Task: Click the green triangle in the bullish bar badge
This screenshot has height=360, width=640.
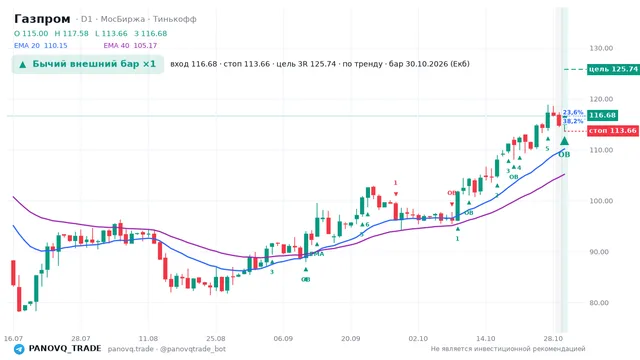Action: (x=23, y=64)
